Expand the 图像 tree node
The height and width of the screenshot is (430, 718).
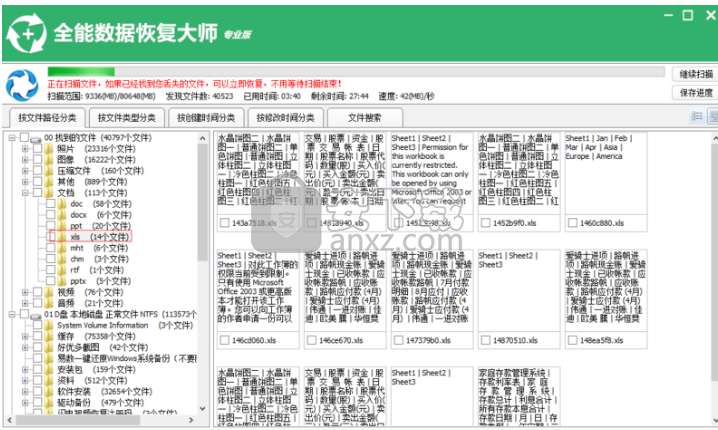tap(25, 160)
